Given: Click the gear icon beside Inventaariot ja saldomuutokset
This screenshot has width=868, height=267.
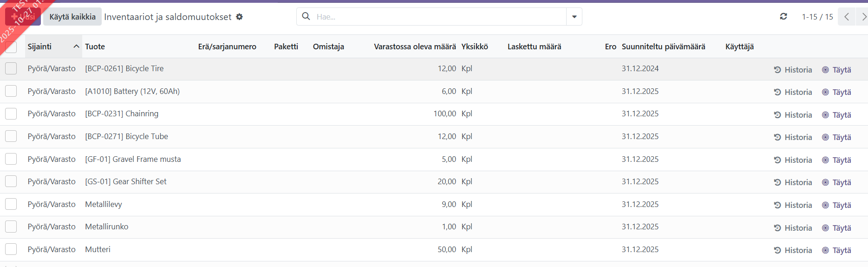Looking at the screenshot, I should 239,17.
